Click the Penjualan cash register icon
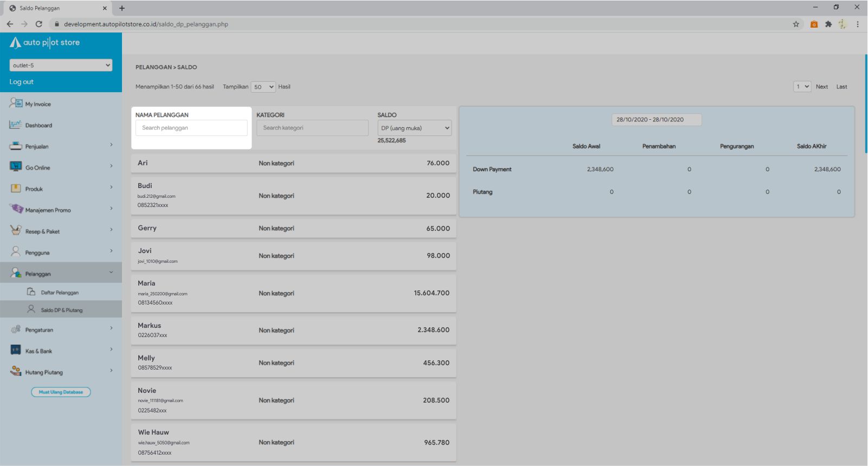The width and height of the screenshot is (868, 466). coord(16,146)
